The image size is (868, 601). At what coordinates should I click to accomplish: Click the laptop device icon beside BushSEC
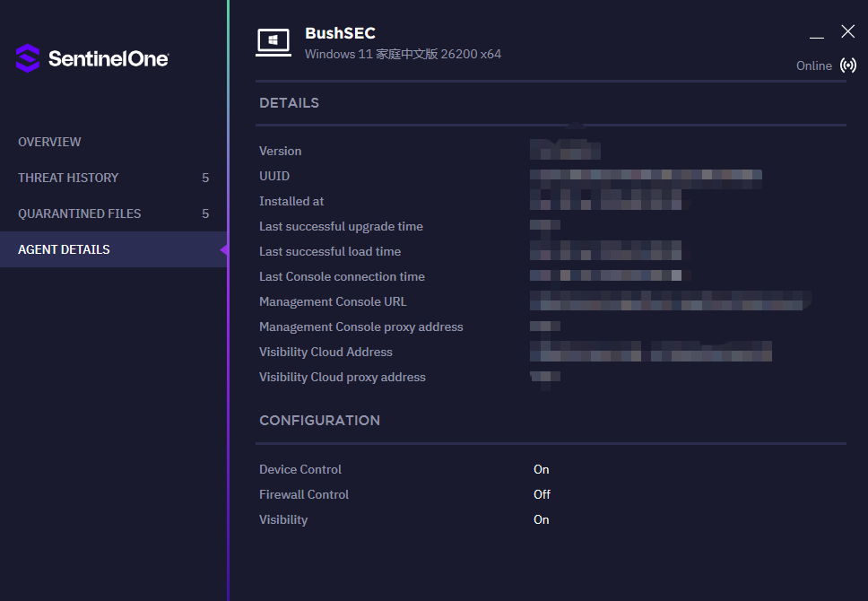[273, 42]
